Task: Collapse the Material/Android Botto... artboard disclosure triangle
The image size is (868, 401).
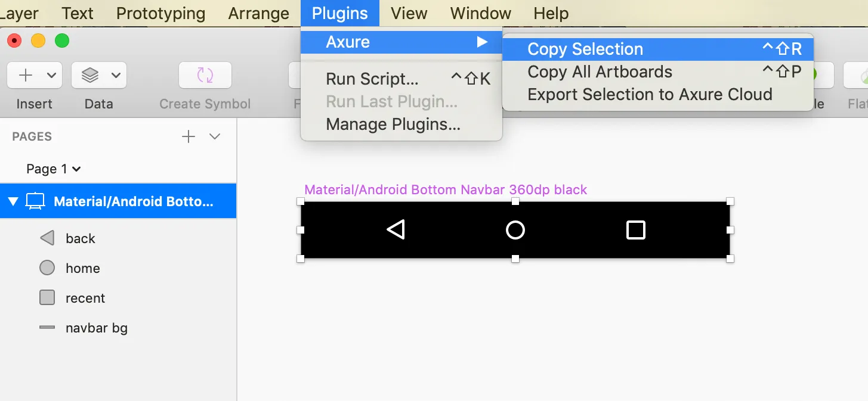Action: click(x=13, y=201)
